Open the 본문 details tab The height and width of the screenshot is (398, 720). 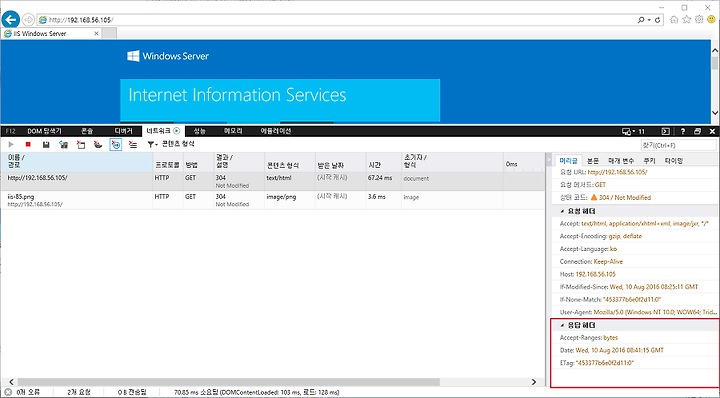point(593,161)
